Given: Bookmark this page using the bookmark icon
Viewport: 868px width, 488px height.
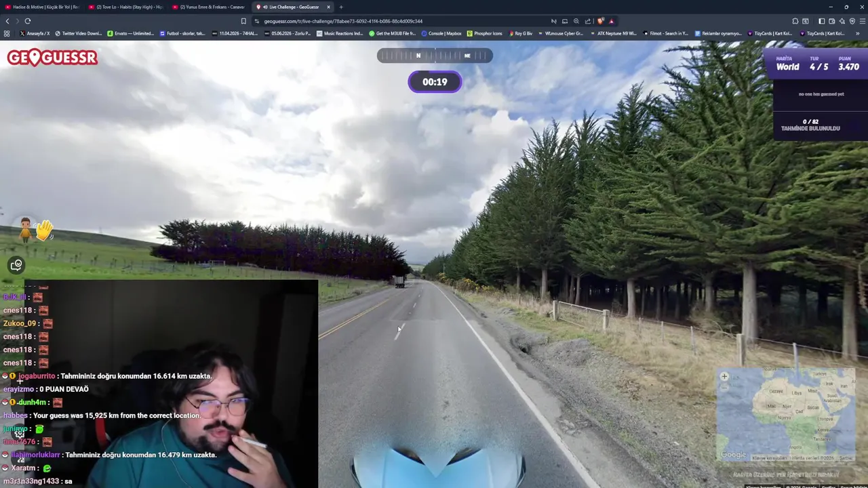Looking at the screenshot, I should (x=243, y=21).
